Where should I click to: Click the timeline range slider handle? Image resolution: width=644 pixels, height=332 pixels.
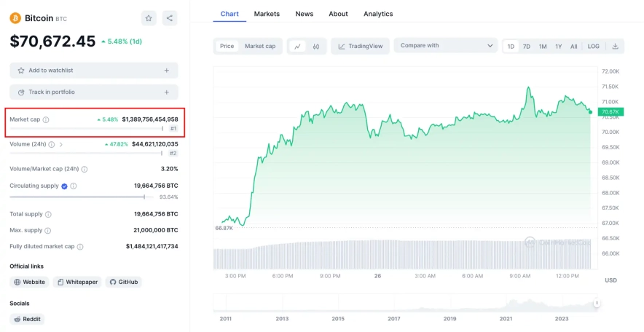pos(597,303)
